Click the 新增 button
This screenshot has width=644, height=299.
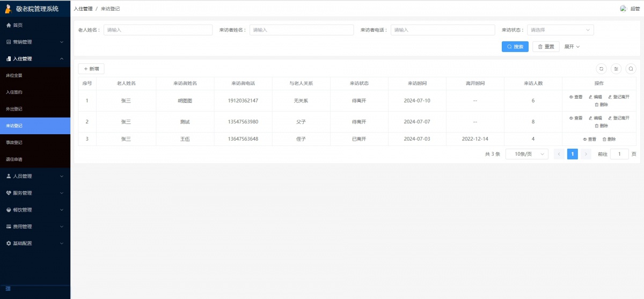[91, 69]
